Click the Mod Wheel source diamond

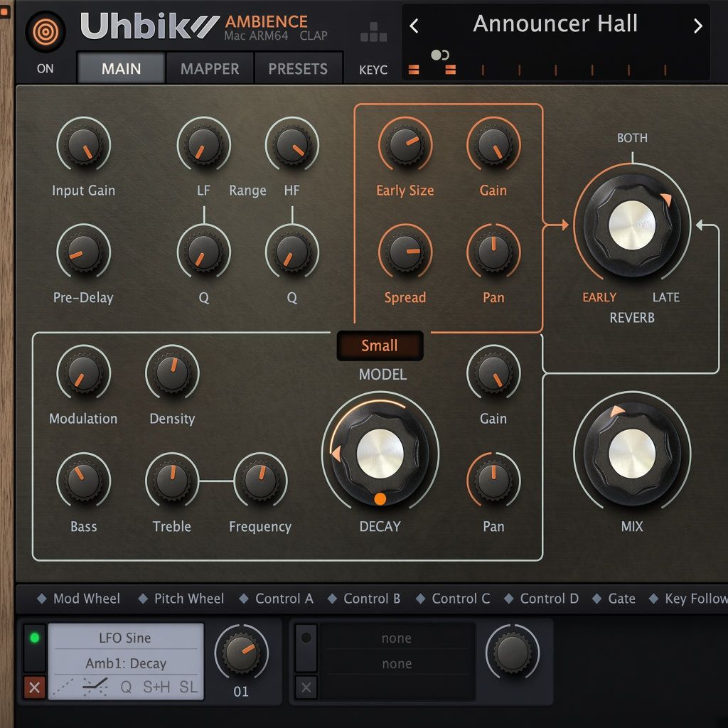42,599
